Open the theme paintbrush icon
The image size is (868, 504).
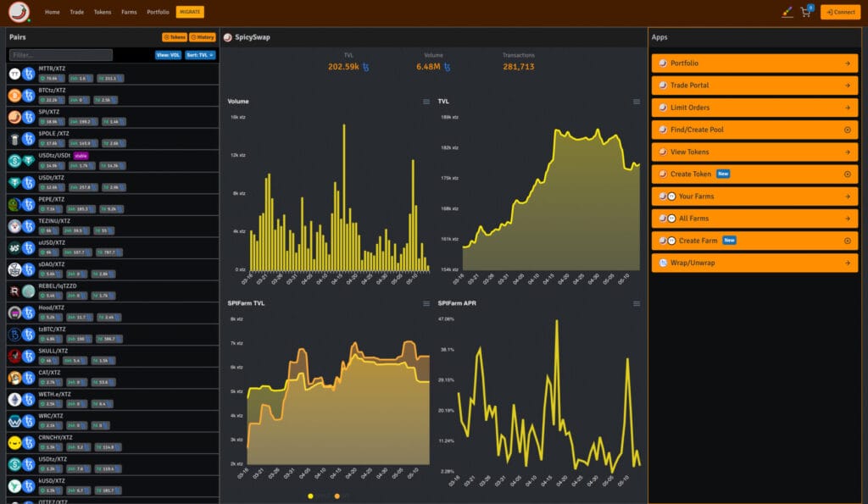click(787, 12)
